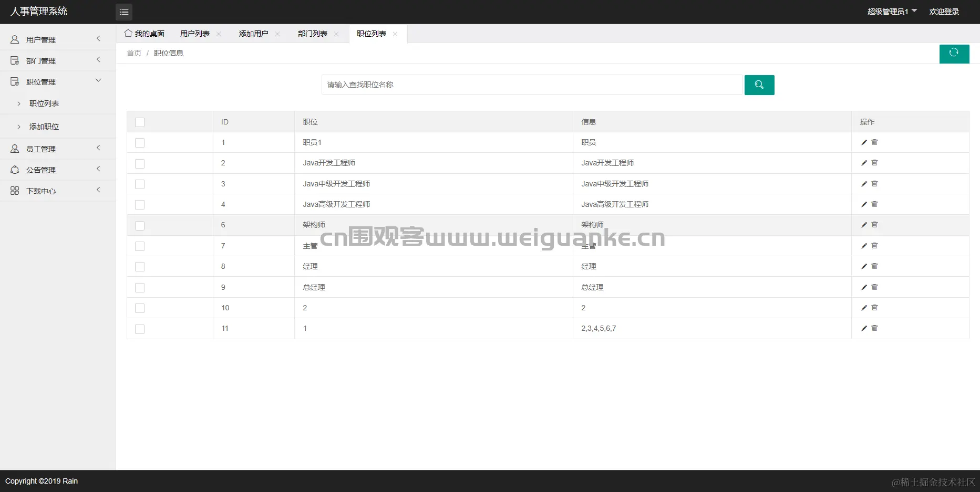The height and width of the screenshot is (492, 980).
Task: Check the box for row ID 4
Action: point(140,205)
